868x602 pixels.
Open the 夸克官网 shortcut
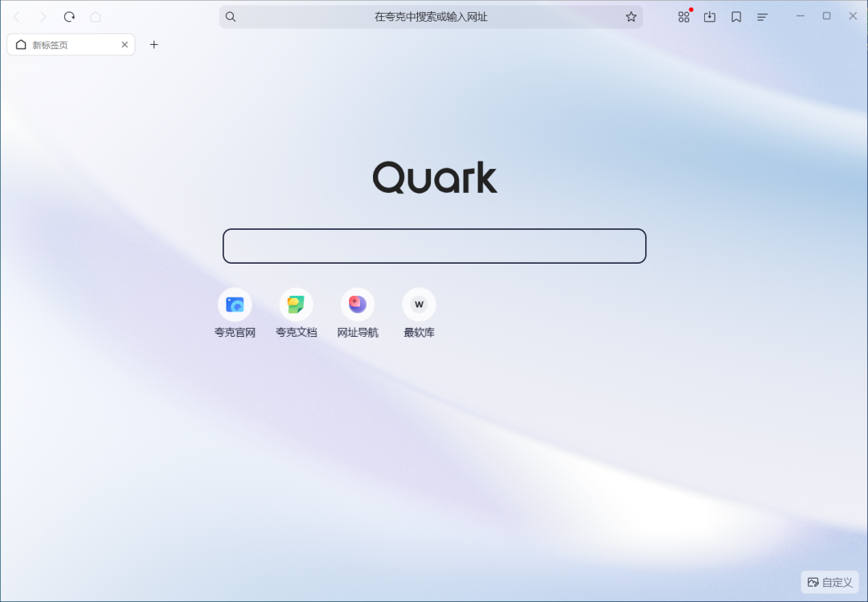(235, 313)
